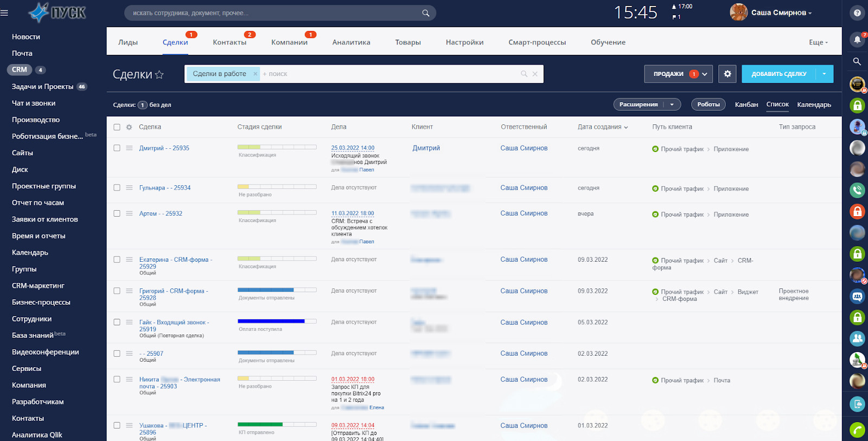Open row actions menu for Григорий 25928
This screenshot has width=868, height=441.
pyautogui.click(x=129, y=291)
